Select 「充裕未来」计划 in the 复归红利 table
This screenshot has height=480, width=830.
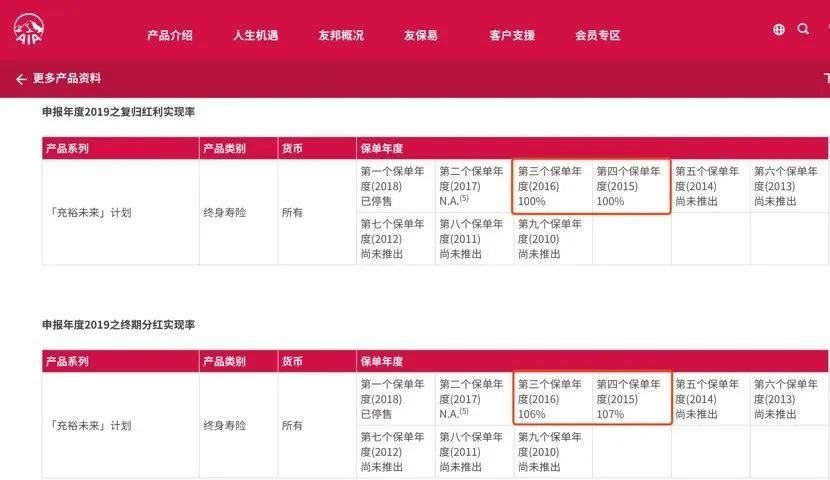[x=89, y=212]
